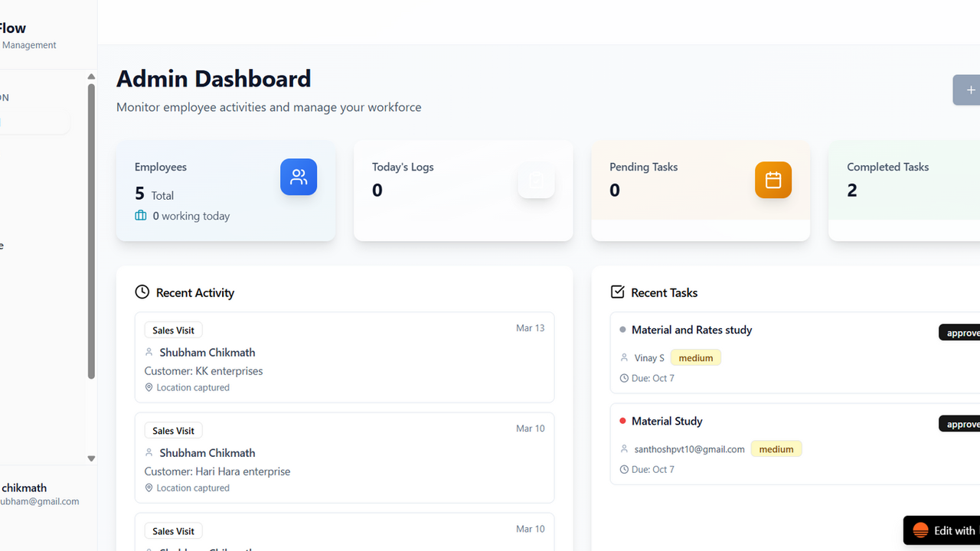The width and height of the screenshot is (980, 551).
Task: Click the Edit with badge logo
Action: pos(921,530)
